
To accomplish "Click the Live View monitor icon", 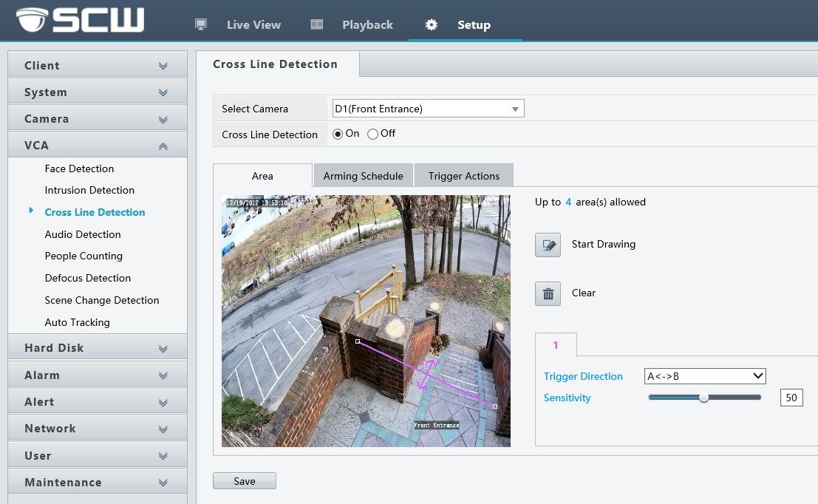I will pyautogui.click(x=200, y=24).
